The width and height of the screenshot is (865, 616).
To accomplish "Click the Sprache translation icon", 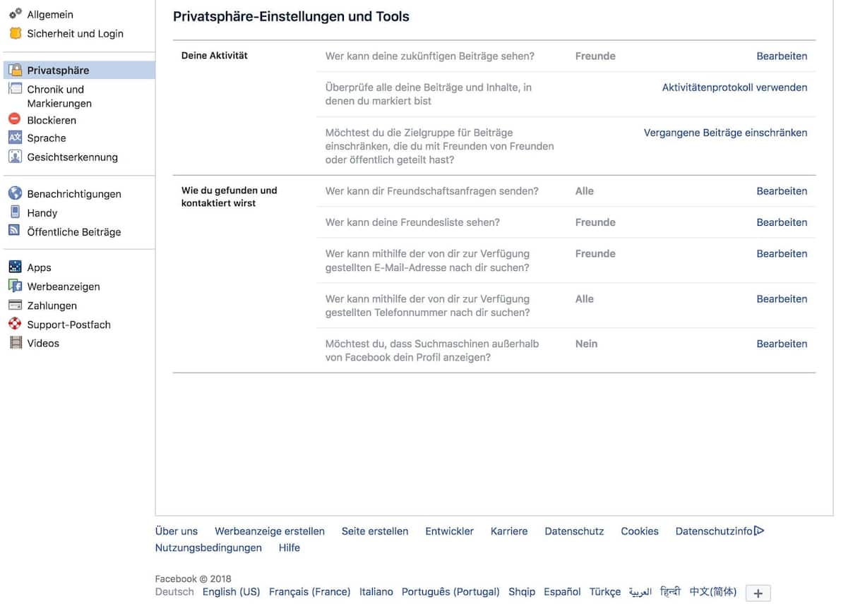I will click(14, 138).
